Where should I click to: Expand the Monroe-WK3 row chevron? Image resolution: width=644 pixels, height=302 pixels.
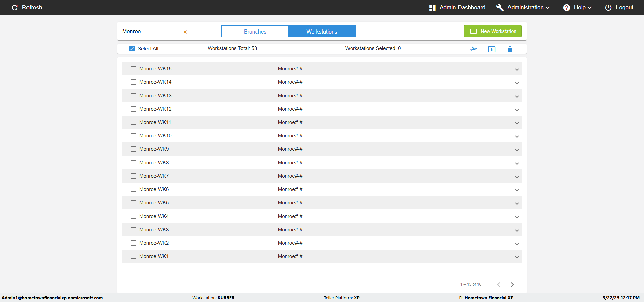tap(517, 231)
